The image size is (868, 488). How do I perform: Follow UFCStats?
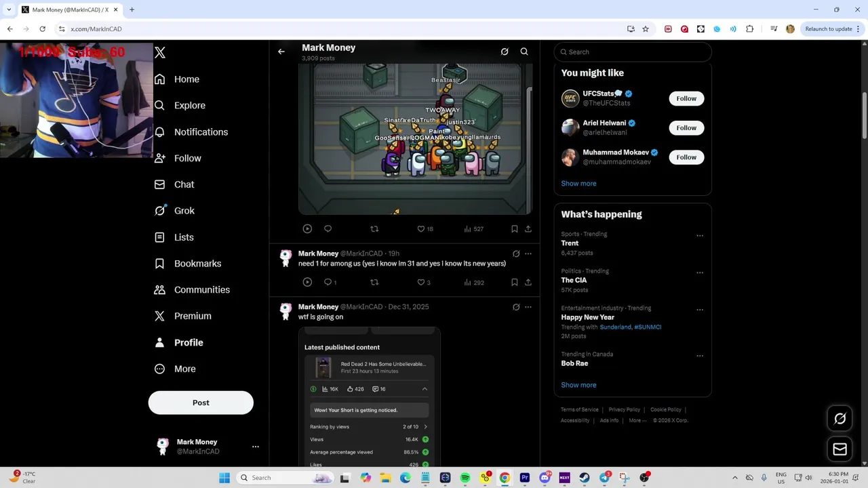click(x=686, y=98)
